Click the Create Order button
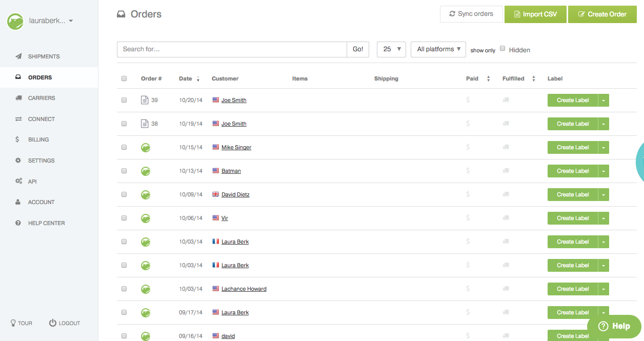This screenshot has width=644, height=341. click(x=602, y=14)
